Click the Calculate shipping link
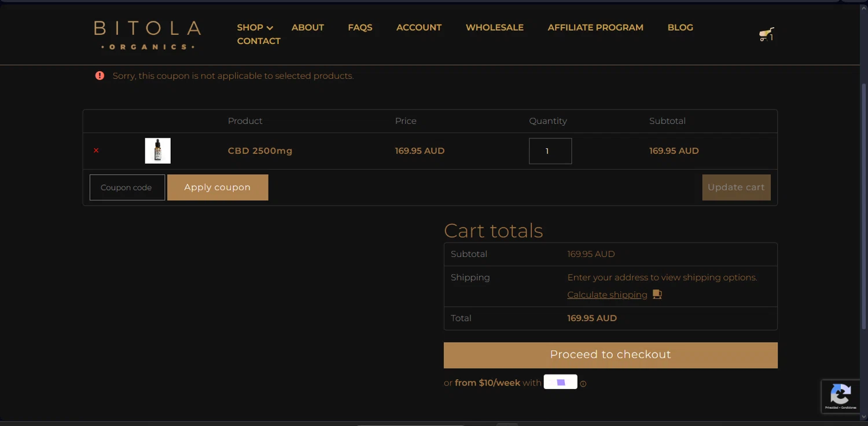The height and width of the screenshot is (426, 868). point(607,295)
